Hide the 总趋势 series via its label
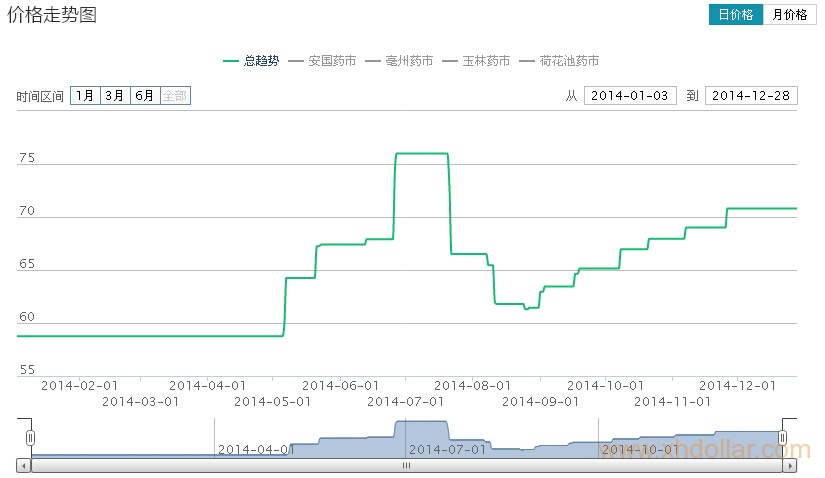This screenshot has width=825, height=478. coord(261,62)
